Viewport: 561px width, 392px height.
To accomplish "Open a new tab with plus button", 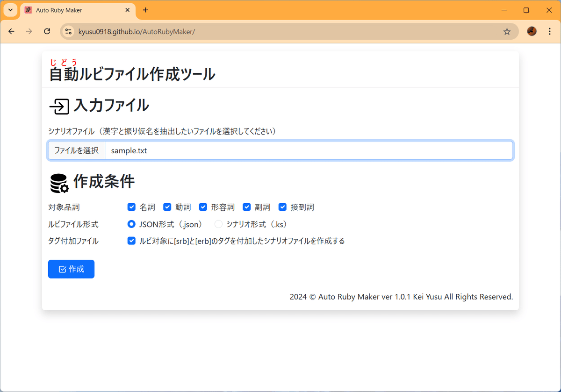I will pos(145,10).
